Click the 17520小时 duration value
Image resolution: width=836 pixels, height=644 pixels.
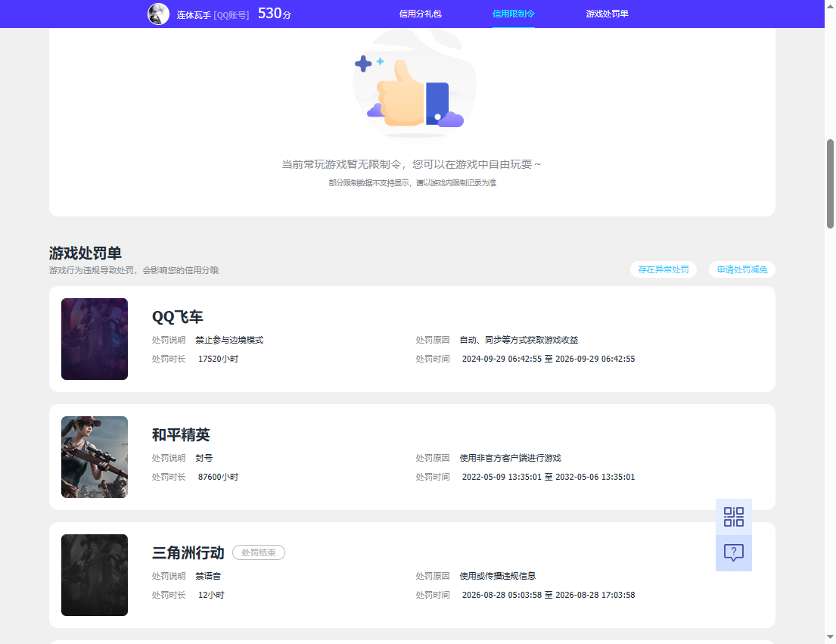pyautogui.click(x=218, y=359)
